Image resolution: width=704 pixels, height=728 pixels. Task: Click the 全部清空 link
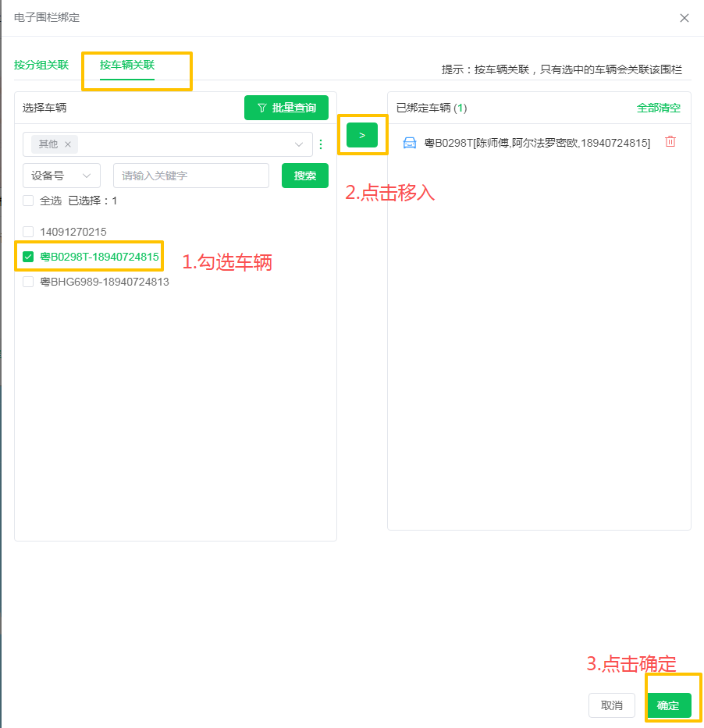tap(658, 108)
